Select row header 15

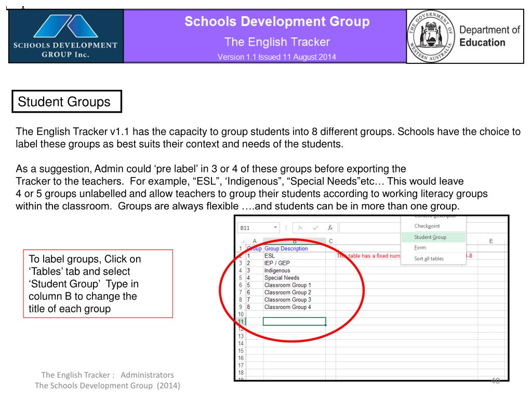[x=241, y=351]
